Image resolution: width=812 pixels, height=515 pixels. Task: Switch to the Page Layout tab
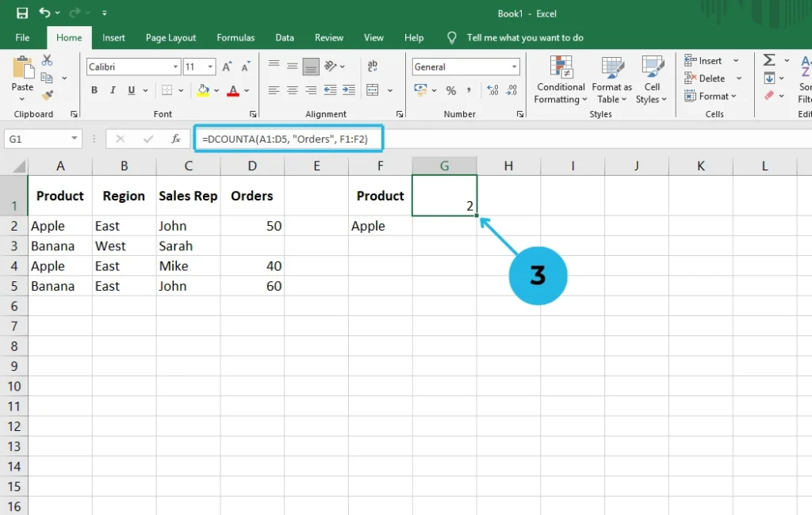click(171, 38)
